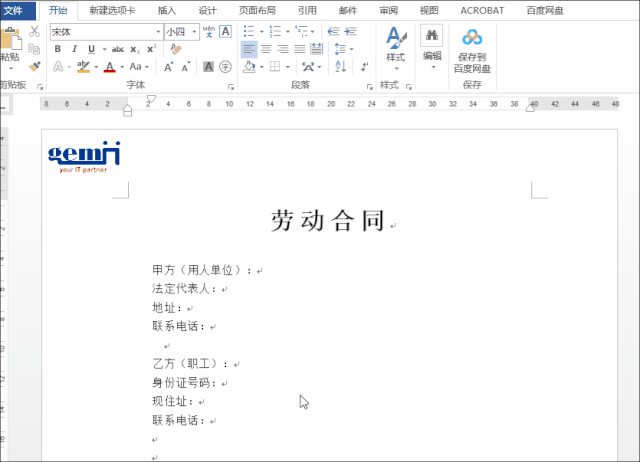Click 保存到百度网盘 button
Image resolution: width=640 pixels, height=462 pixels.
(x=472, y=51)
